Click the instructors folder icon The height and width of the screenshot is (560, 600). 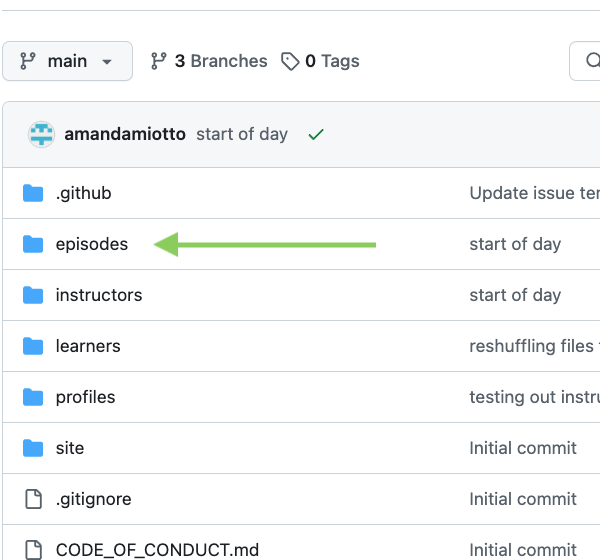click(x=34, y=295)
